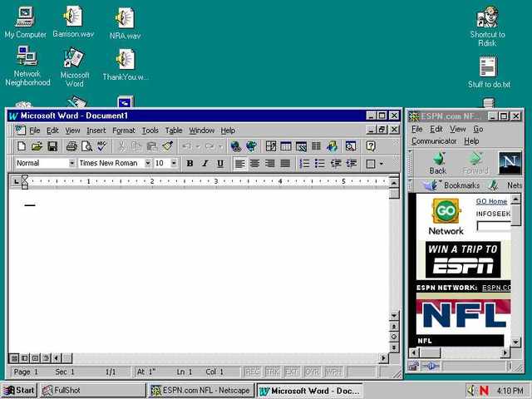
Task: Save the document with the floppy icon
Action: pos(52,146)
